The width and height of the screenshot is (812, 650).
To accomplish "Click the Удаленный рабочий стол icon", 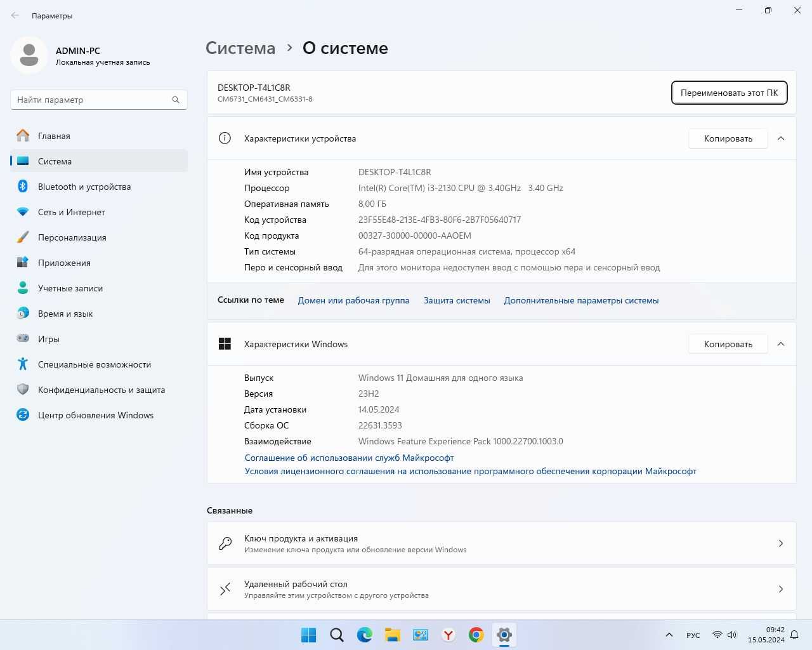I will click(x=225, y=589).
